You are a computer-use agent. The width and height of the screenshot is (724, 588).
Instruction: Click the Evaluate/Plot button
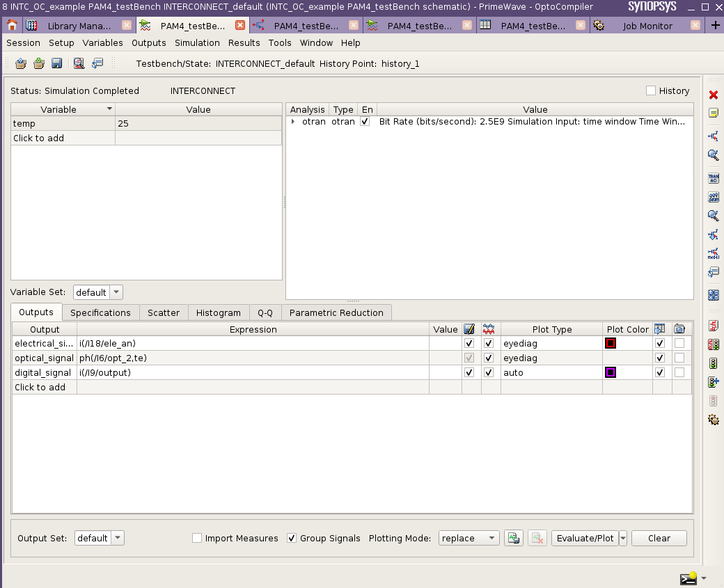585,538
